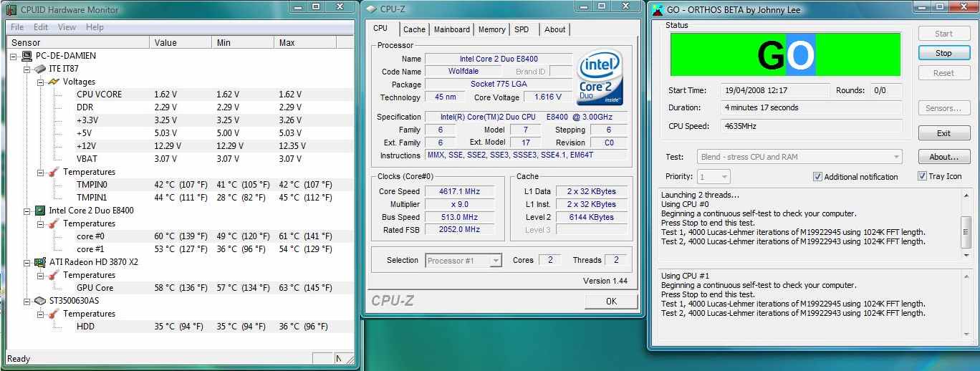This screenshot has width=980, height=371.
Task: Click the ITE IT87 chip icon
Action: 40,69
